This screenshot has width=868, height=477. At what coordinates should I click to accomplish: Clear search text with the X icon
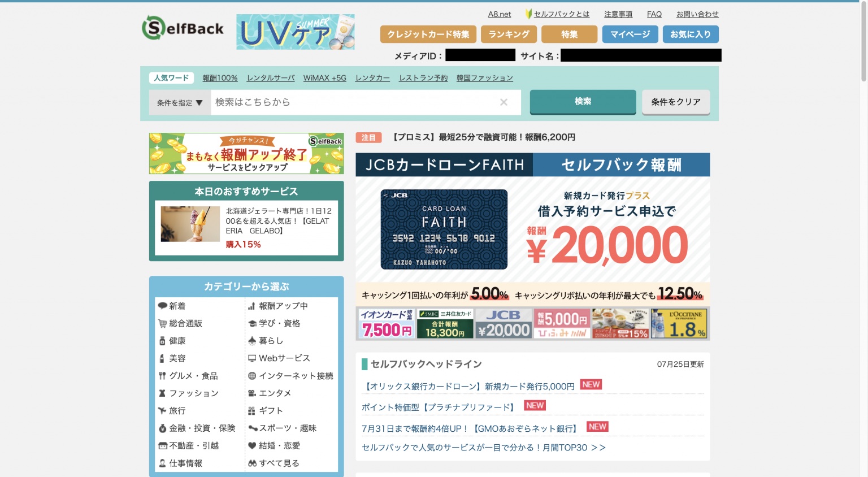click(504, 102)
